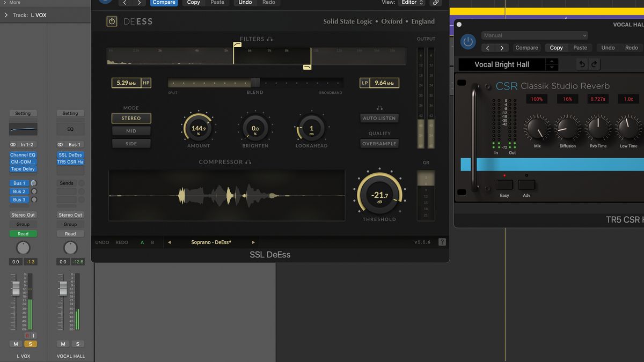This screenshot has height=362, width=644.
Task: Select the THRESHOLD knob in compressor section
Action: [x=379, y=195]
